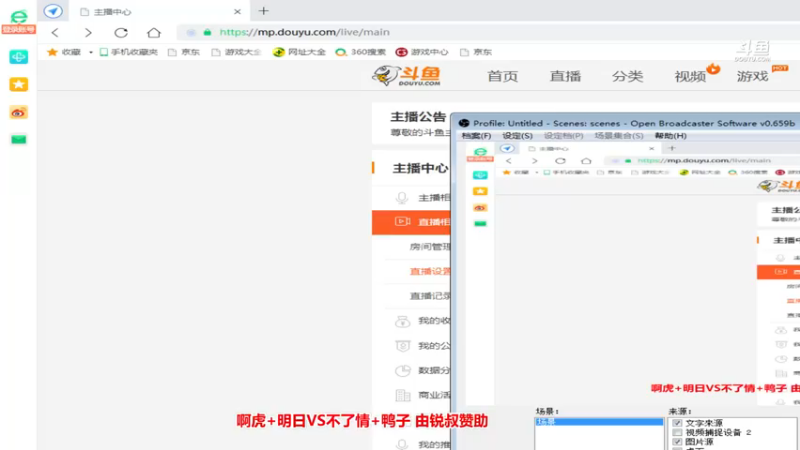Click the money bag icon in the sidebar

pos(403,321)
